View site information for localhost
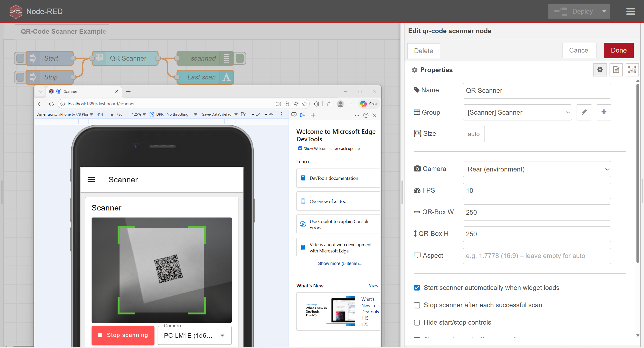Viewport: 644px width, 348px height. tap(63, 104)
